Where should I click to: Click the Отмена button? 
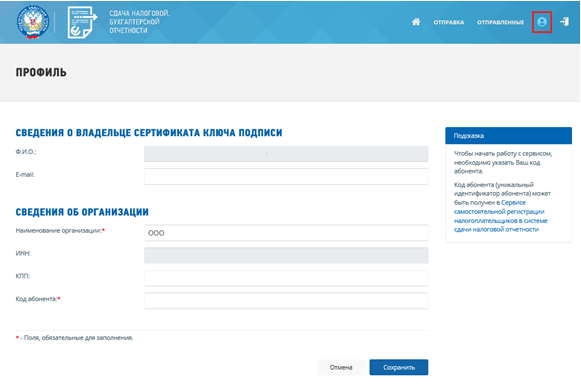pyautogui.click(x=341, y=367)
